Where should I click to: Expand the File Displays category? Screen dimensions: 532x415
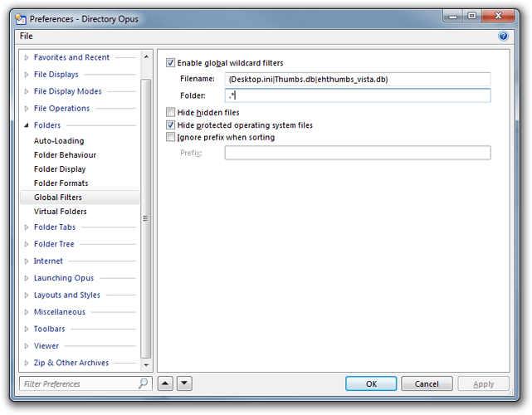pyautogui.click(x=27, y=75)
